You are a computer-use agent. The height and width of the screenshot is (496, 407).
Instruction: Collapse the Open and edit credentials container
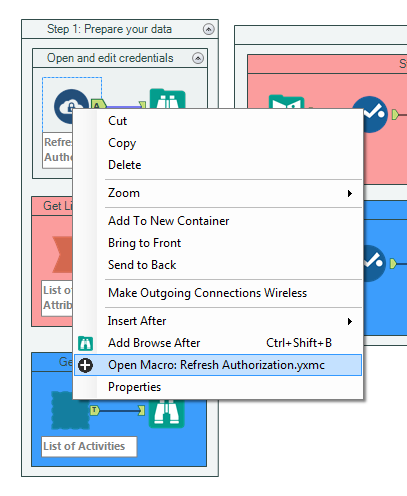198,58
